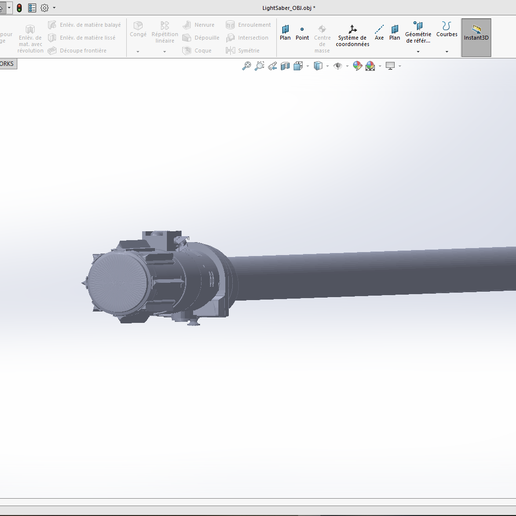Click Zoom to area icon
This screenshot has width=516, height=516.
click(259, 66)
